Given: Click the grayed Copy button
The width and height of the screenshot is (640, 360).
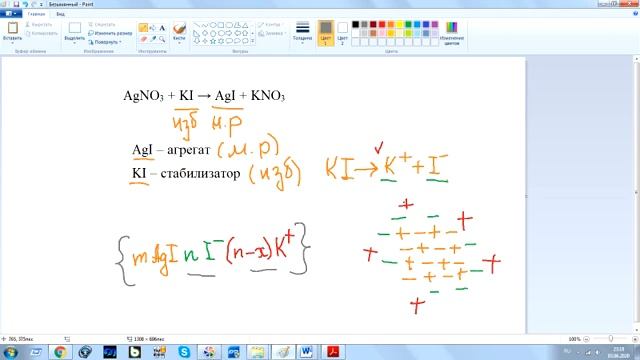Looking at the screenshot, I should [x=42, y=33].
